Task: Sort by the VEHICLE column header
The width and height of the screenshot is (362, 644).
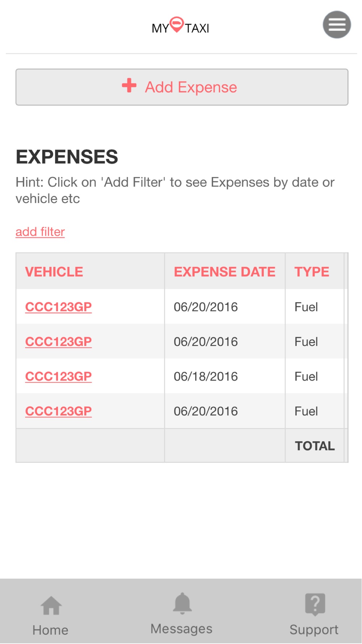Action: [x=54, y=272]
